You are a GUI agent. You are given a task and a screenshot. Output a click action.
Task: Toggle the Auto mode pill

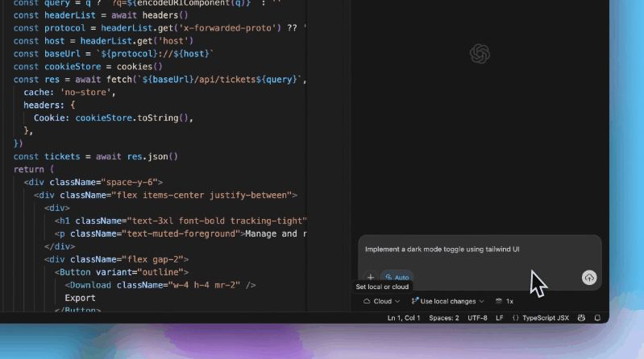coord(397,278)
